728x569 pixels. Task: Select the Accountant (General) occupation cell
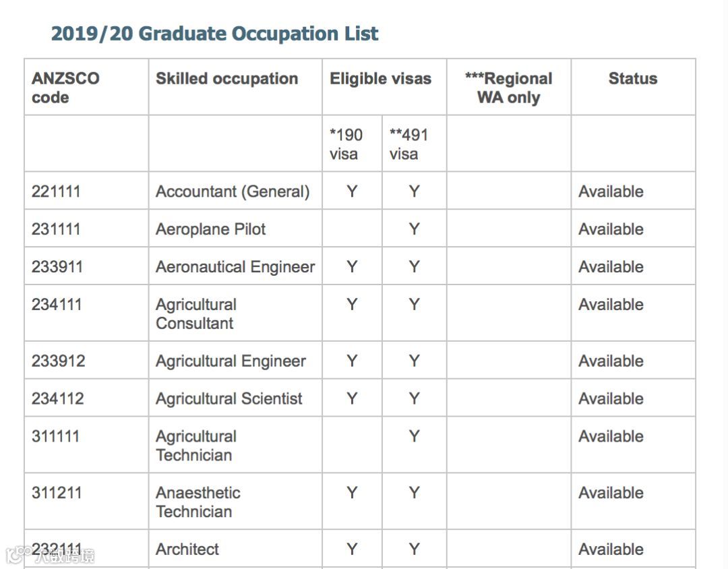pos(233,191)
